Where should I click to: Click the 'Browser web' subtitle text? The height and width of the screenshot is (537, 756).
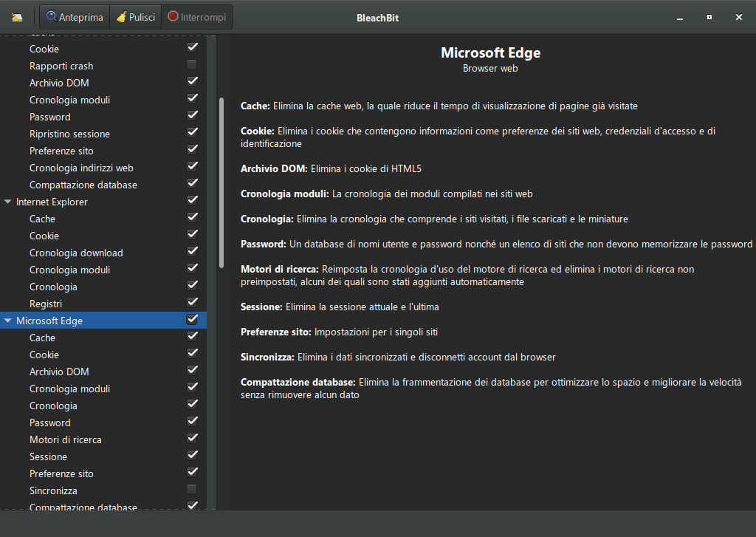click(490, 69)
